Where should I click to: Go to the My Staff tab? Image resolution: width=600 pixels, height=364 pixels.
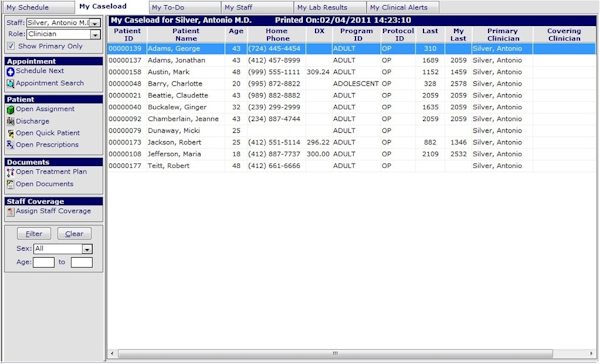click(258, 7)
